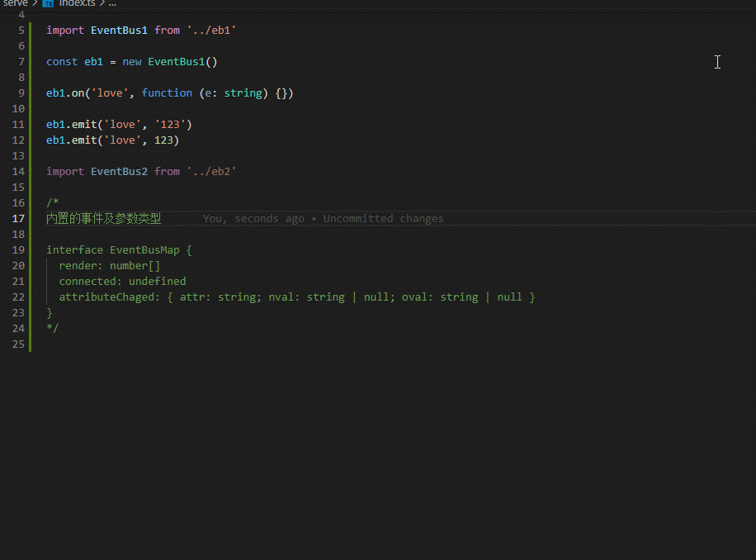
Task: Click the numeric 123 argument on line 12
Action: coord(163,140)
